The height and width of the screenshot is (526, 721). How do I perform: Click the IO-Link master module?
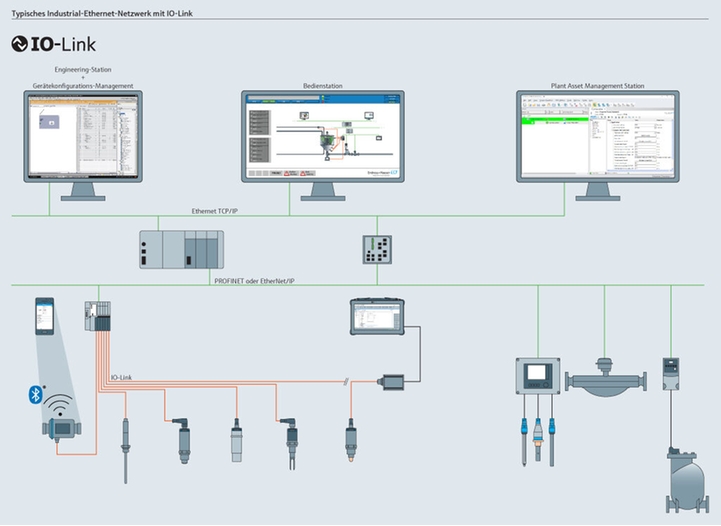pyautogui.click(x=98, y=319)
